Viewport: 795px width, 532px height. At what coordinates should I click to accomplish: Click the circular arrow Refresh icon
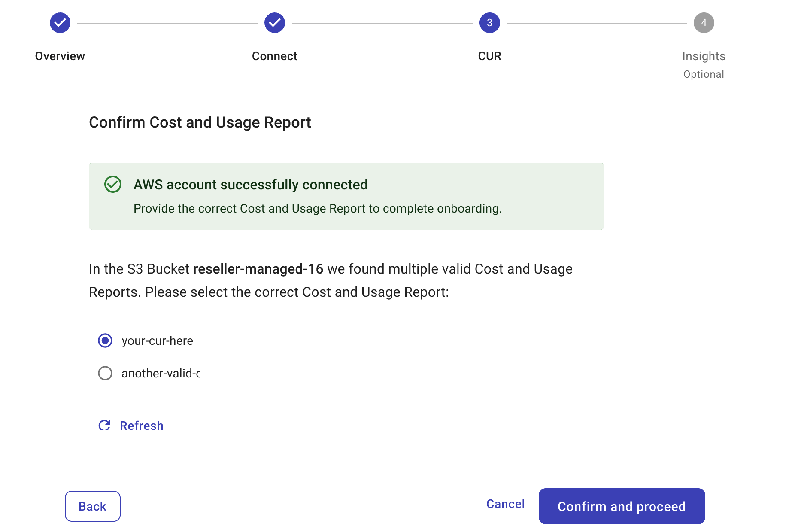(x=104, y=425)
